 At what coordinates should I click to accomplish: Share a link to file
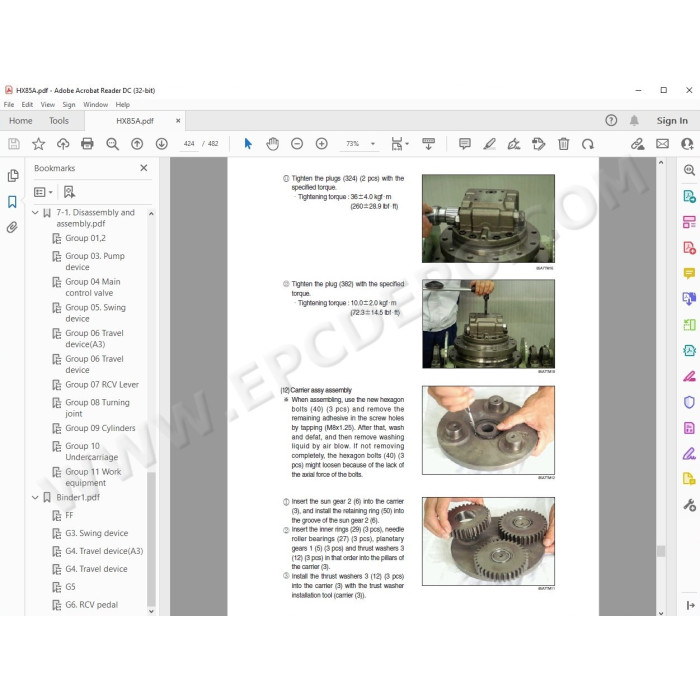(638, 144)
